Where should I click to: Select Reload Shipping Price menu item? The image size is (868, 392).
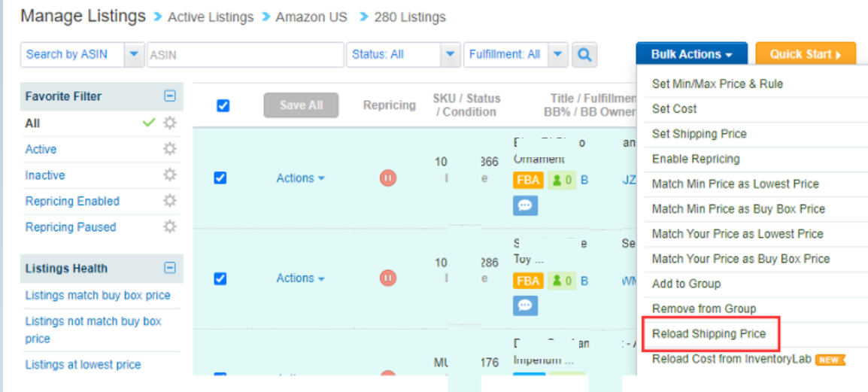[x=709, y=334]
